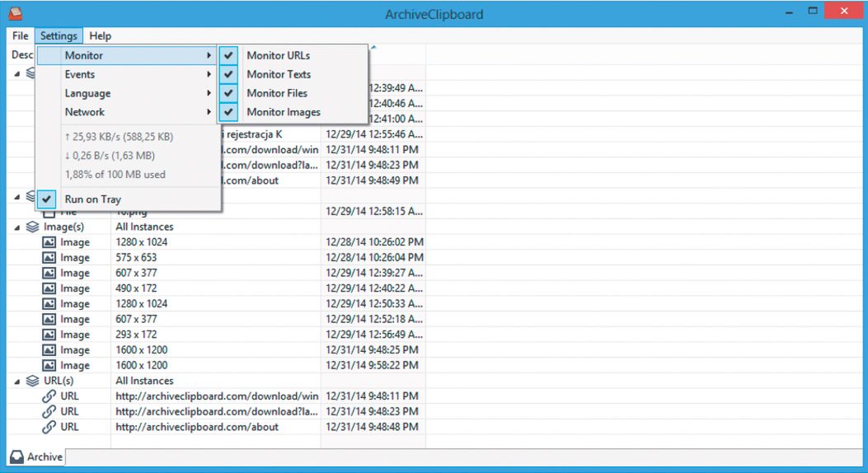Click the 'rejestracja K' text entry

(x=254, y=134)
